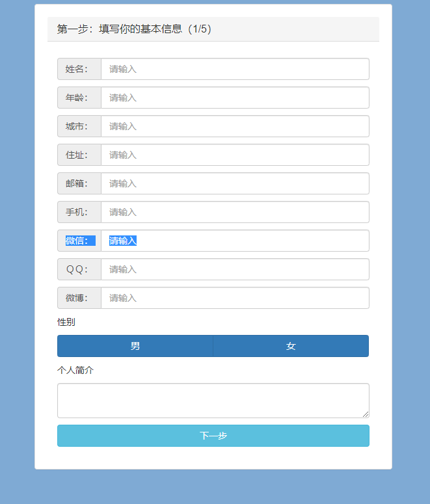Click the 个人简介 text area
The height and width of the screenshot is (504, 430).
[x=213, y=400]
